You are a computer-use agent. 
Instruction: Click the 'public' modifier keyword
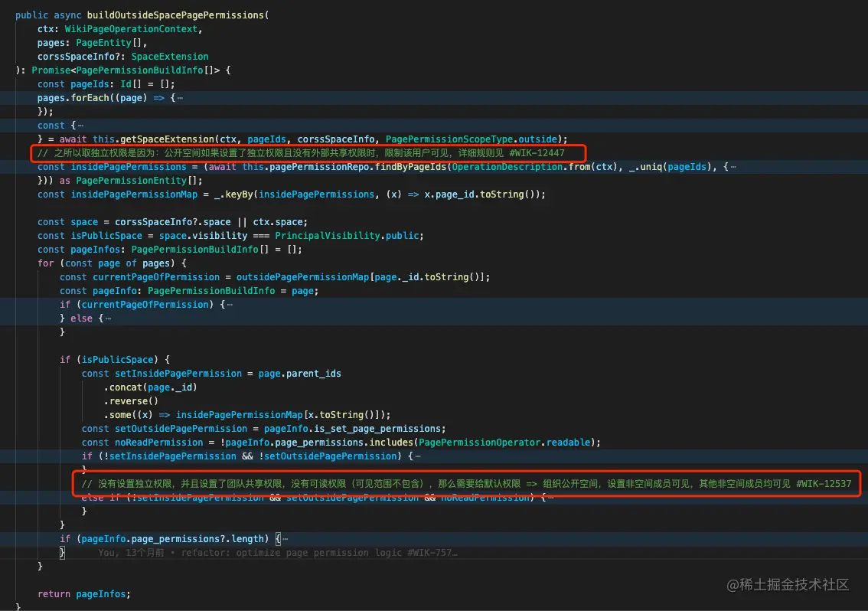31,15
